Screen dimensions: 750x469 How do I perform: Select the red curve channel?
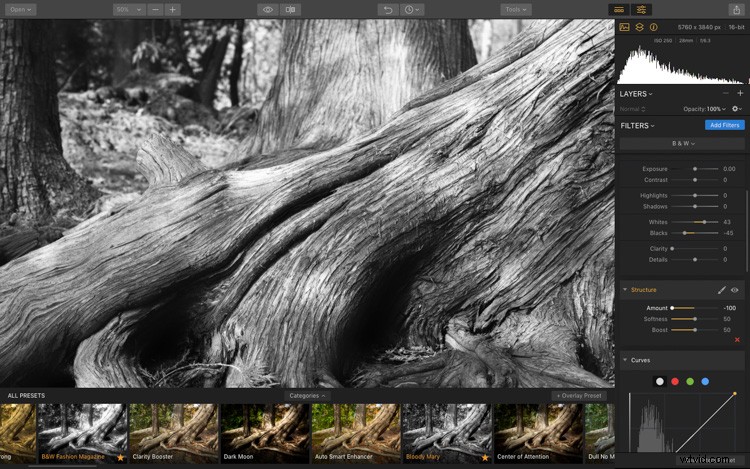(675, 382)
